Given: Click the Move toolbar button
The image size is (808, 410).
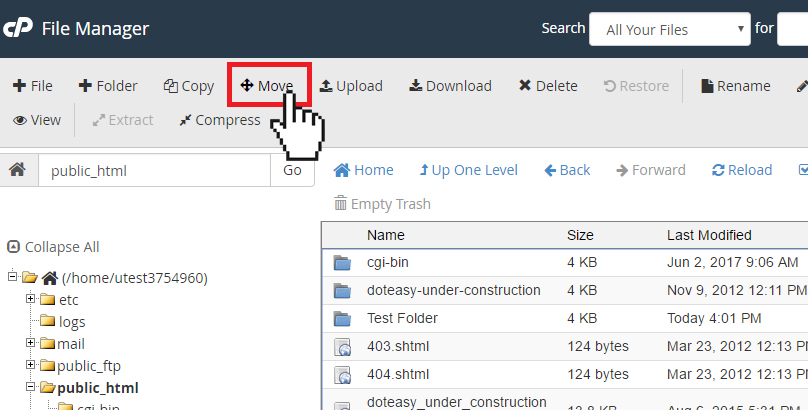Looking at the screenshot, I should (266, 86).
